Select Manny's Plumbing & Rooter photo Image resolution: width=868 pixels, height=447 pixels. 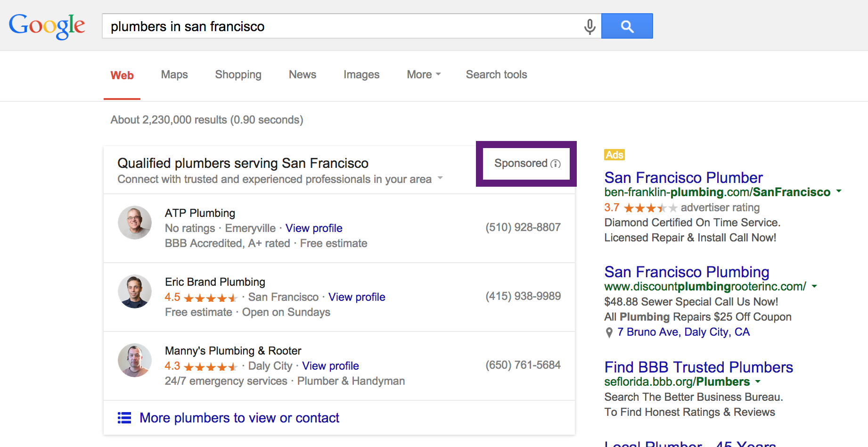(135, 360)
